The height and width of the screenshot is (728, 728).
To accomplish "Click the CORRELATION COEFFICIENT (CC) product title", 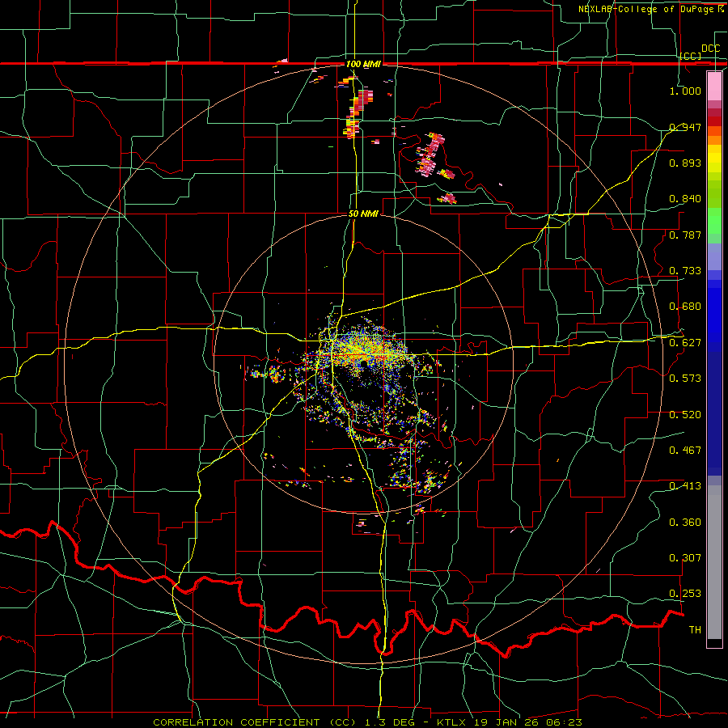I will click(255, 722).
